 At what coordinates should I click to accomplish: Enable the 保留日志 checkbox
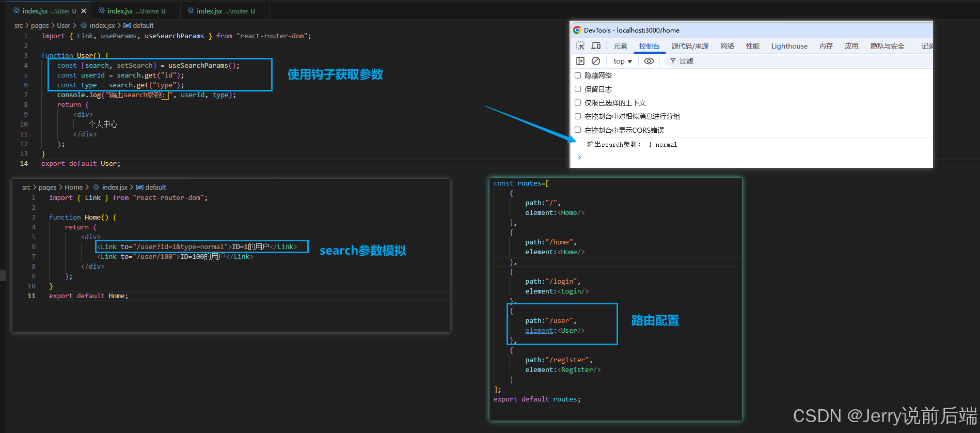pyautogui.click(x=578, y=89)
